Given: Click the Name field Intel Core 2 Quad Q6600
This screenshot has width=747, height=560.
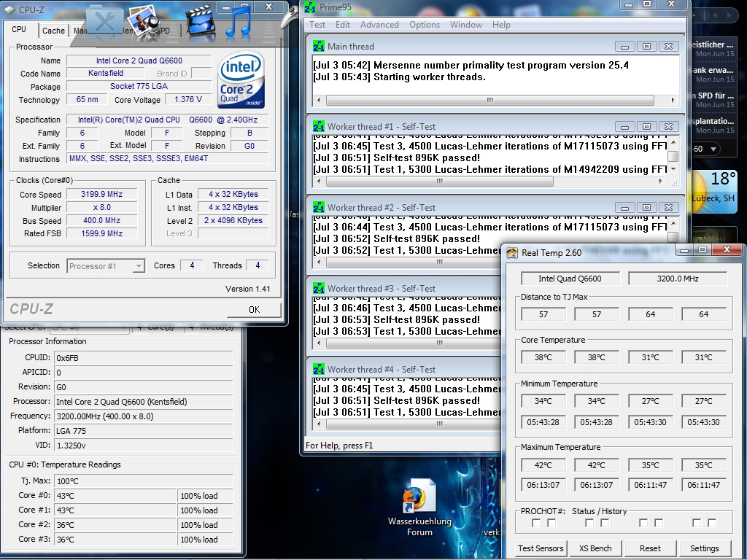Looking at the screenshot, I should tap(139, 61).
